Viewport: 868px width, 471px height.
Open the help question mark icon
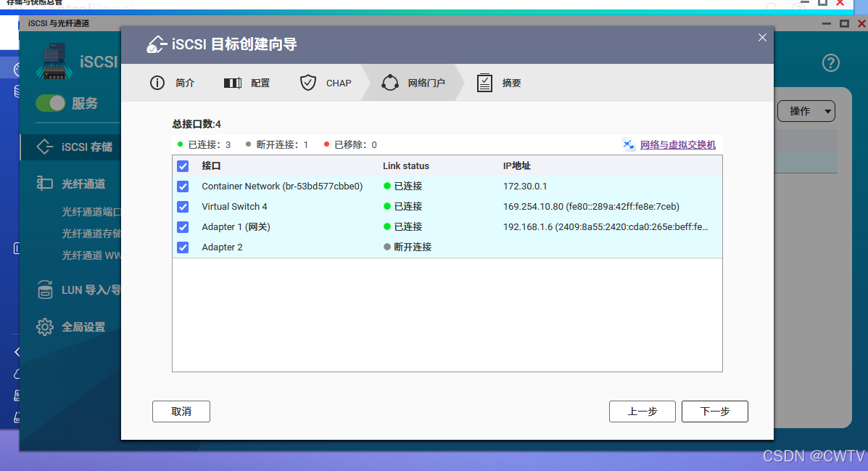pyautogui.click(x=830, y=62)
